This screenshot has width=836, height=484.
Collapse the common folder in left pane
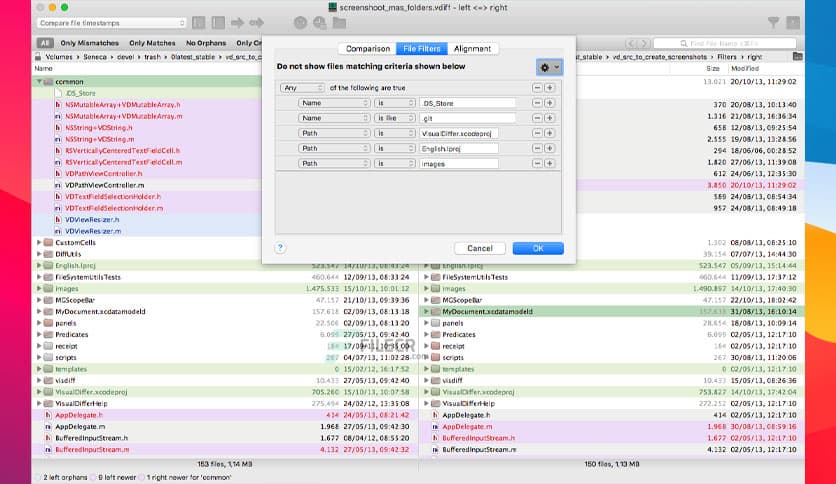pos(39,82)
